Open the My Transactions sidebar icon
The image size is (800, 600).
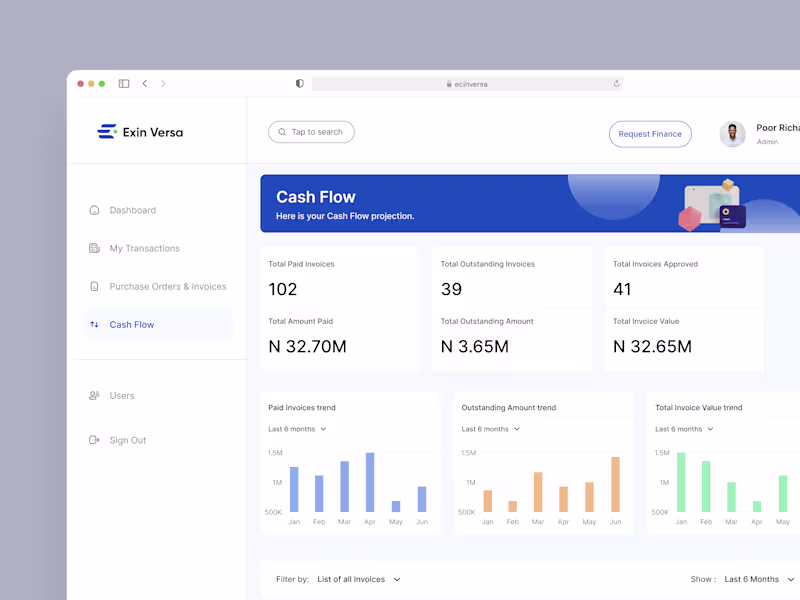pos(94,248)
